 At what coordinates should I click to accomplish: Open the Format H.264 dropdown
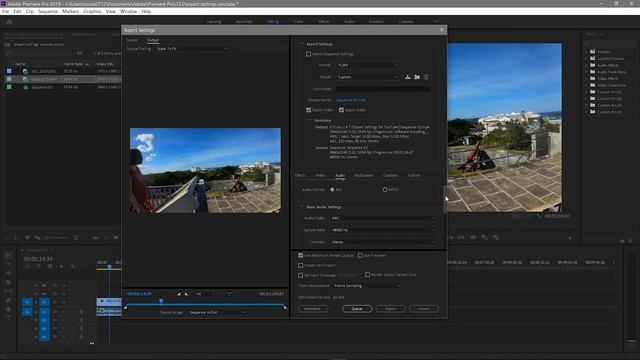point(367,65)
